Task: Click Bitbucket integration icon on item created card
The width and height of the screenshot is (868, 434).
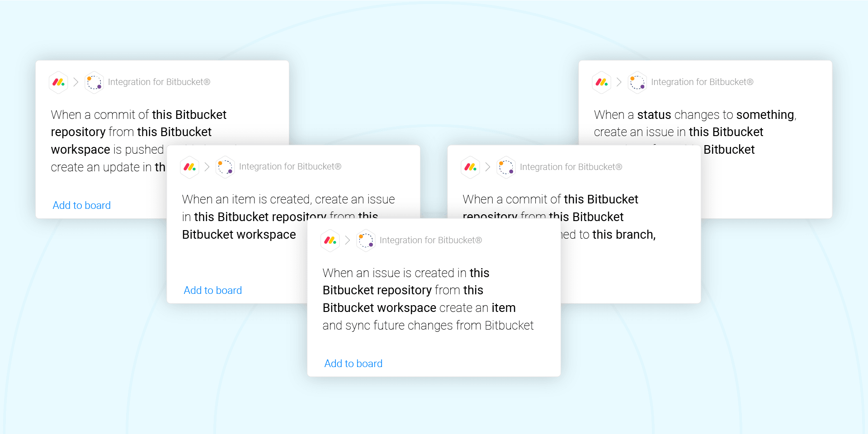Action: 225,167
